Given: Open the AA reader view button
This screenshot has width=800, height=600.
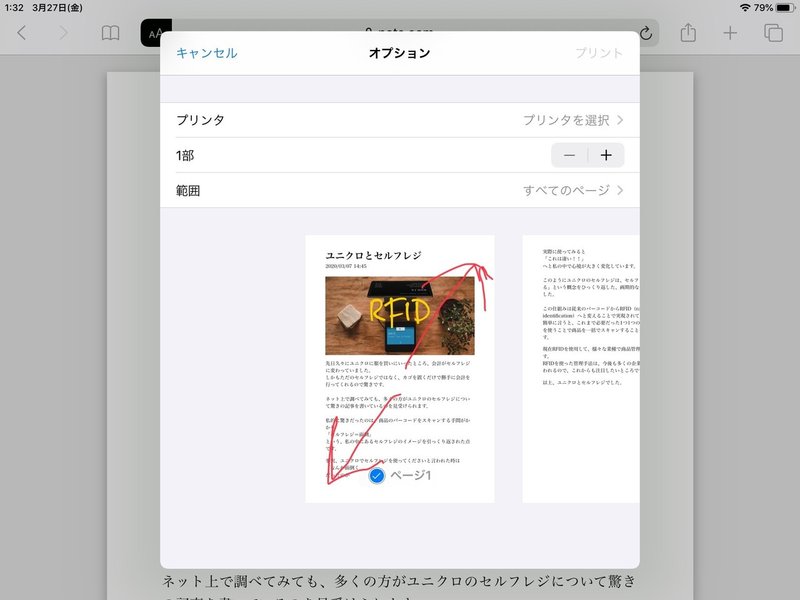Looking at the screenshot, I should [155, 34].
